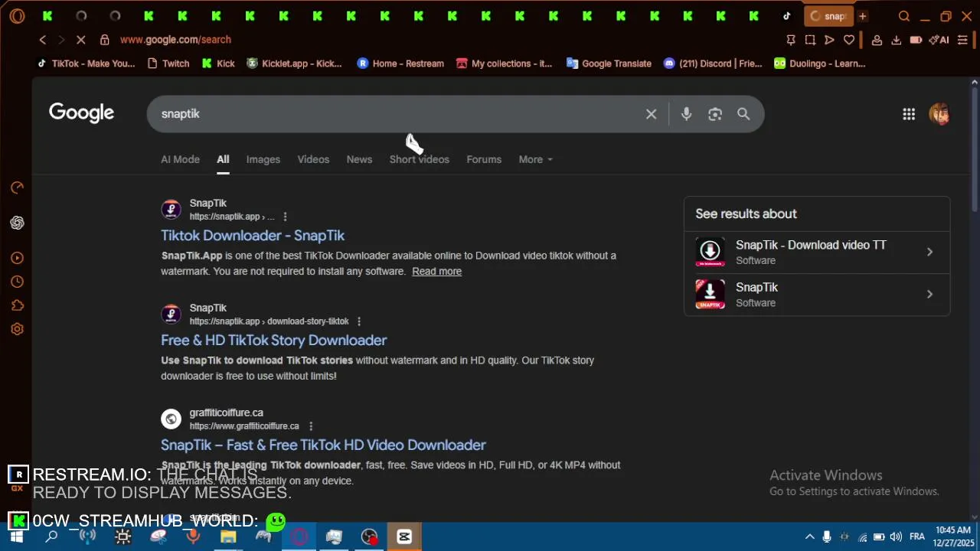This screenshot has width=980, height=551.
Task: Open ChatGPT panel in the sidebar
Action: point(17,223)
